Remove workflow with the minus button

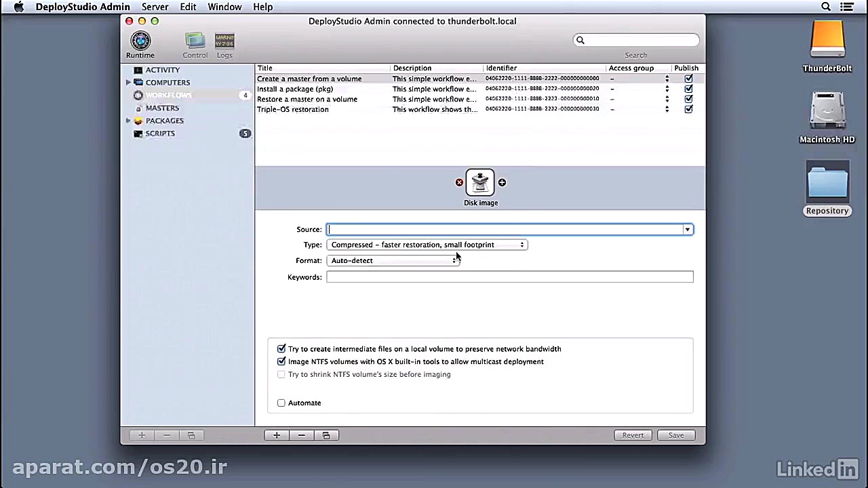coord(301,435)
